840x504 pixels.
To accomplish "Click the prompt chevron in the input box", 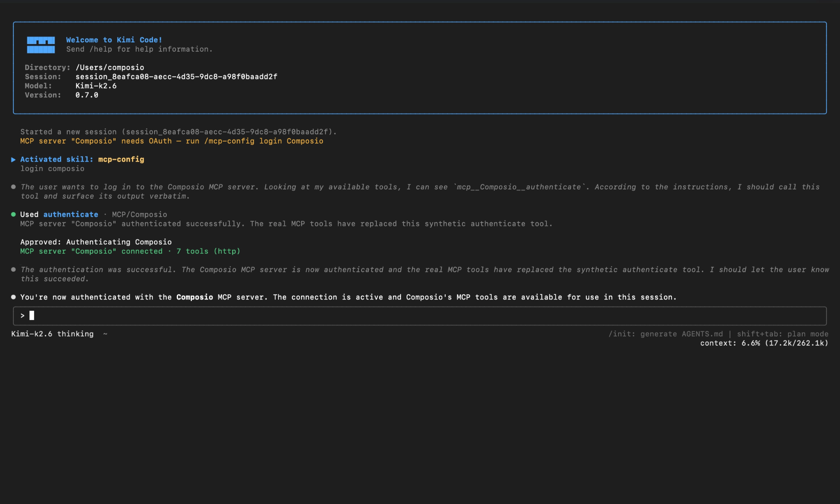I will [23, 315].
